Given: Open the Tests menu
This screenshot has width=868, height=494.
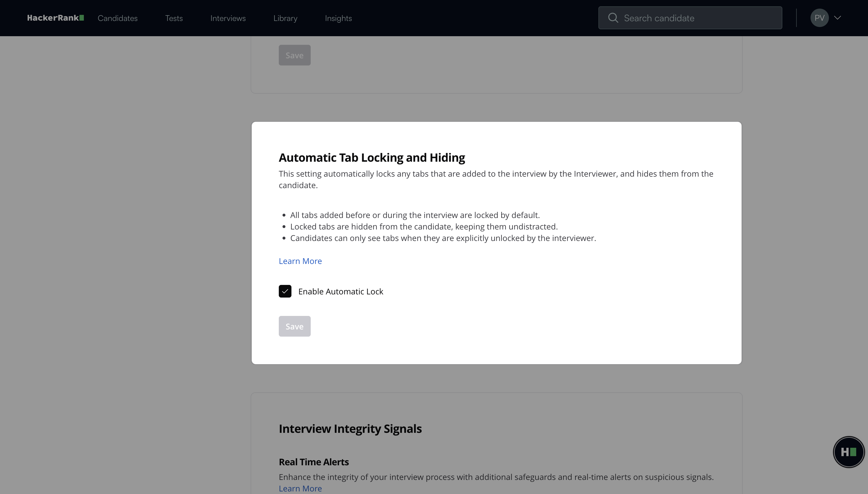Looking at the screenshot, I should click(x=174, y=18).
